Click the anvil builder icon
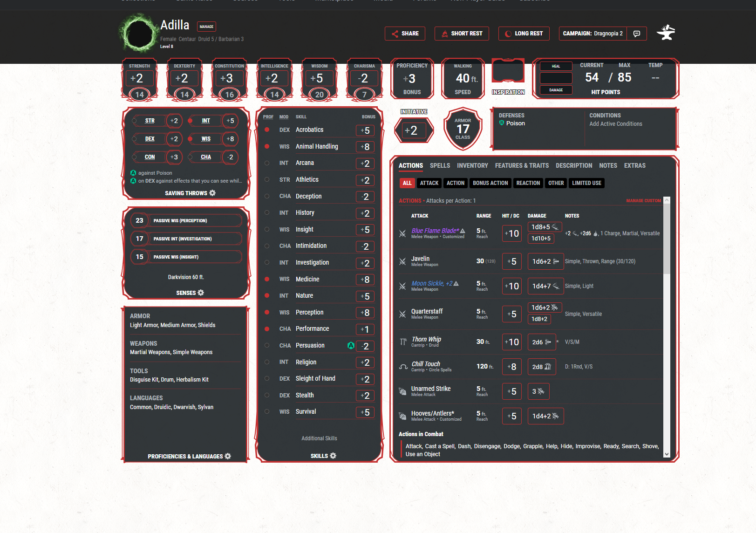The width and height of the screenshot is (756, 533). 666,33
